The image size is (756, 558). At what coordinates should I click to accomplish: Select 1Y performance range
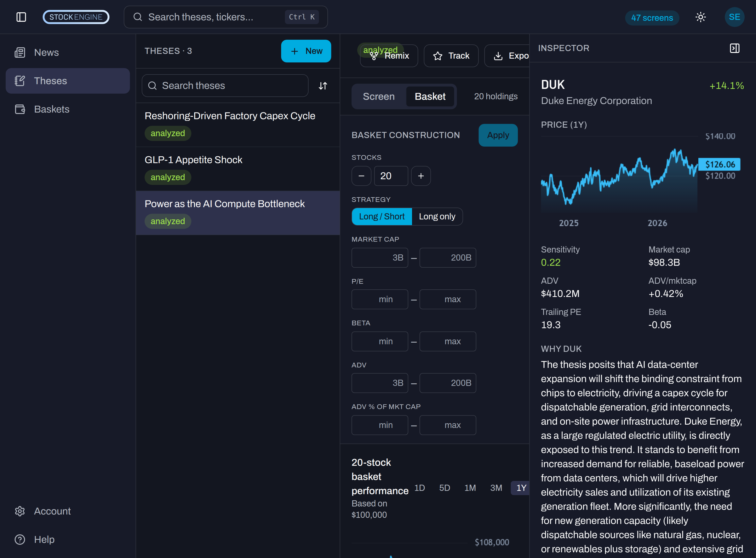coord(521,488)
